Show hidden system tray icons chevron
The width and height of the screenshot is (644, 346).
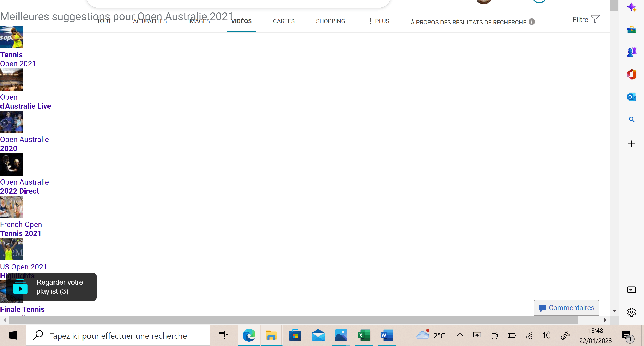coord(460,335)
